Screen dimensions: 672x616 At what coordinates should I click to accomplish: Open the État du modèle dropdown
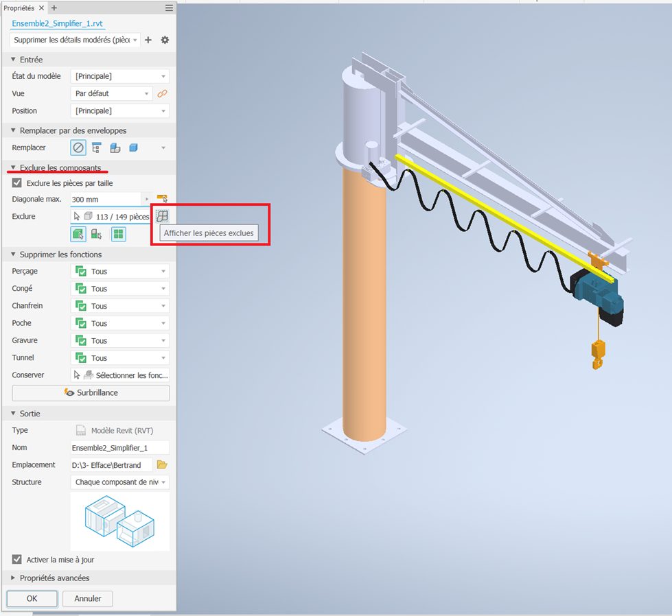coord(119,76)
